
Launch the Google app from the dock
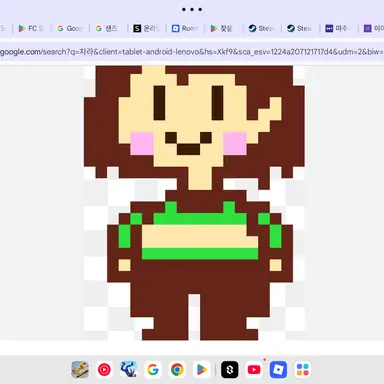[153, 370]
